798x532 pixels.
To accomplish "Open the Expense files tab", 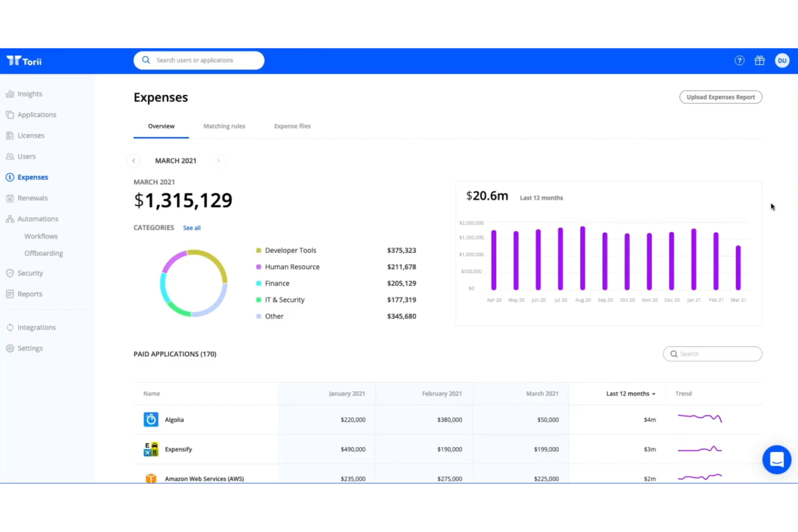I will pyautogui.click(x=292, y=126).
